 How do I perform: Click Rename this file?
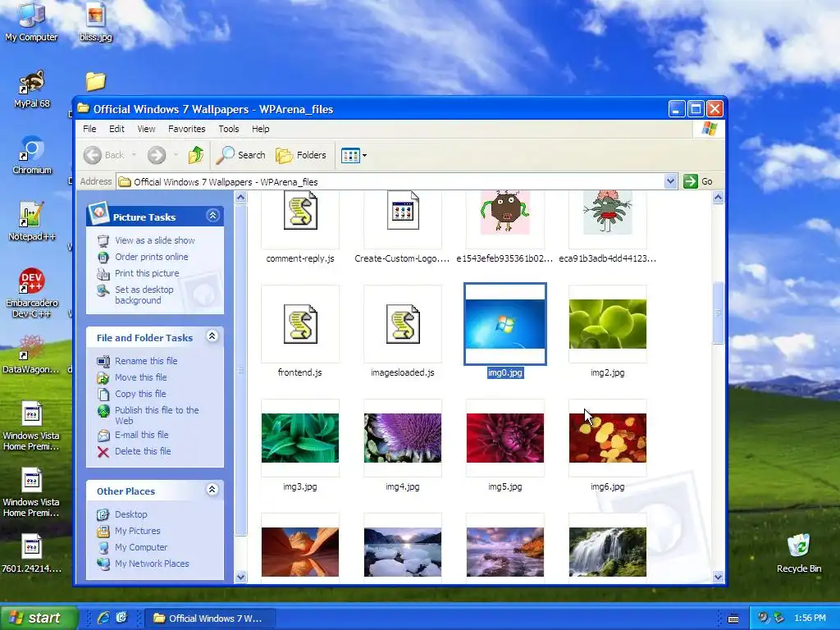pos(146,361)
